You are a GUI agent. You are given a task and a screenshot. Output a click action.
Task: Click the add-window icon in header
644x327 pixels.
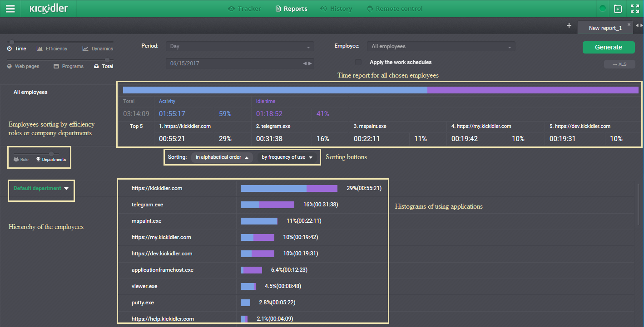coord(618,9)
